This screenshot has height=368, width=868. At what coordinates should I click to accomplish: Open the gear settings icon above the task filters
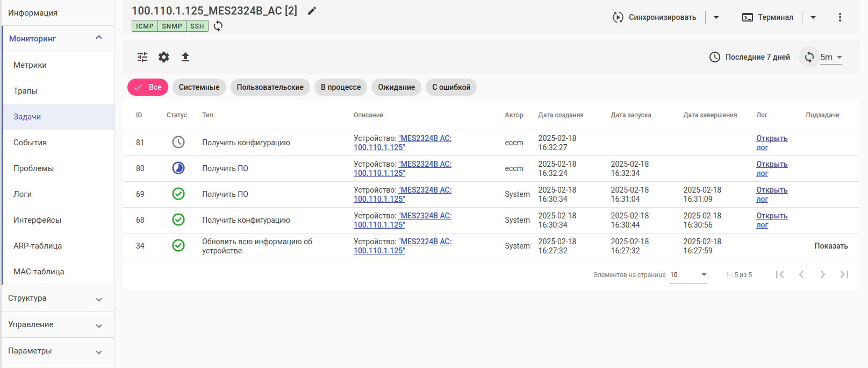164,57
